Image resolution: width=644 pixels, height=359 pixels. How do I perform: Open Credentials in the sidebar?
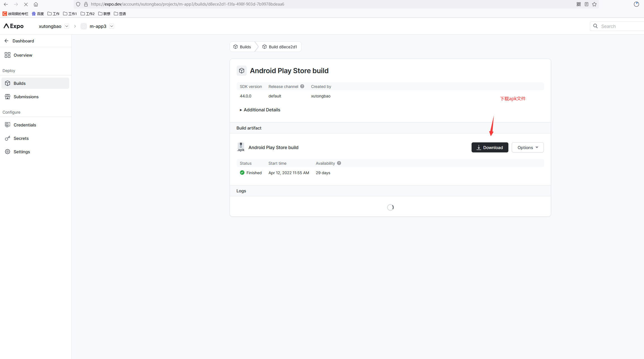coord(25,125)
